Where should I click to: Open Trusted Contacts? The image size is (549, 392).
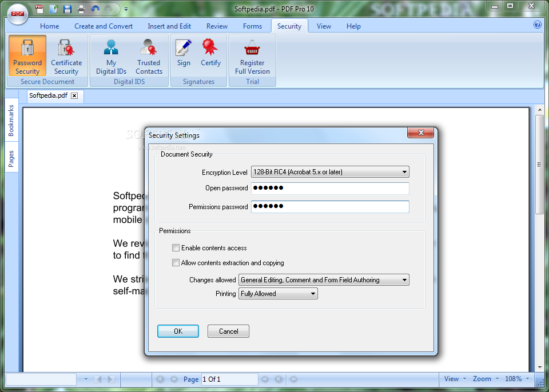pos(149,55)
